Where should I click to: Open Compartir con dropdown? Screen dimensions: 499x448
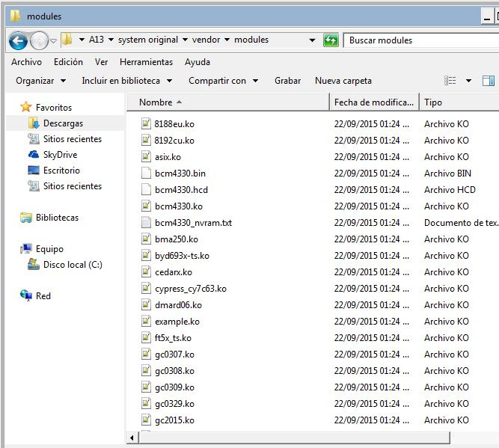point(223,81)
